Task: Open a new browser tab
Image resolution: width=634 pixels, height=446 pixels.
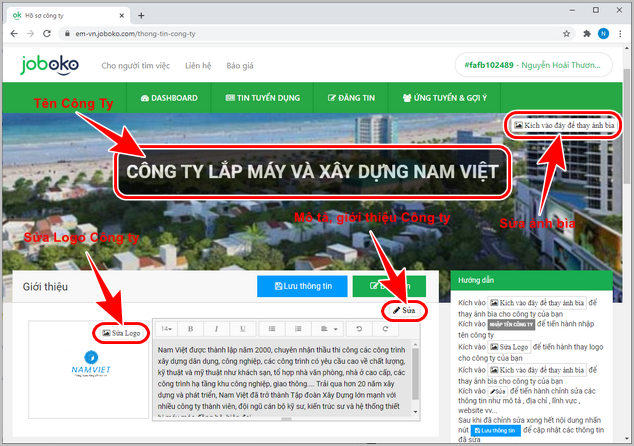Action: (x=141, y=15)
